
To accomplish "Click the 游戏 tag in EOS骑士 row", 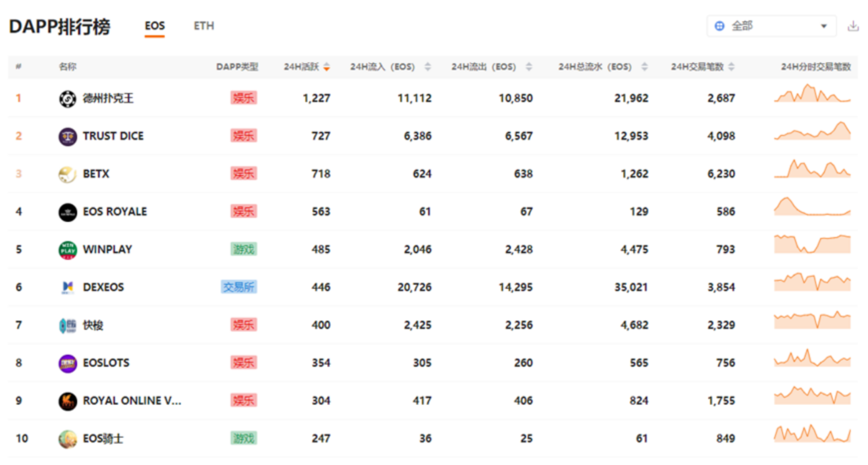I will click(x=243, y=438).
